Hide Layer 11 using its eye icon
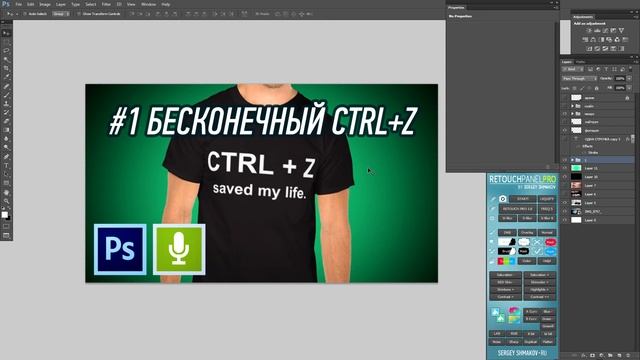 [565, 168]
